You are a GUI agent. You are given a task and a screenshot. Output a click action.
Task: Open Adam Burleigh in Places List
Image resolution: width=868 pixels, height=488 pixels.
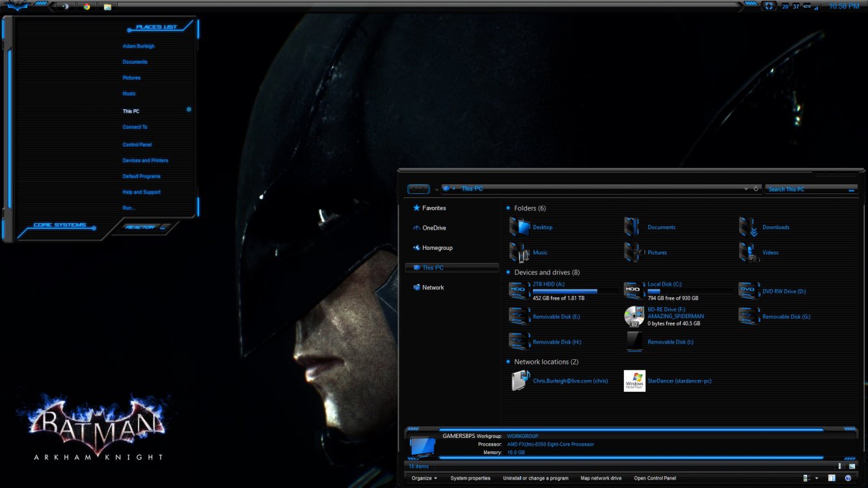coord(139,46)
